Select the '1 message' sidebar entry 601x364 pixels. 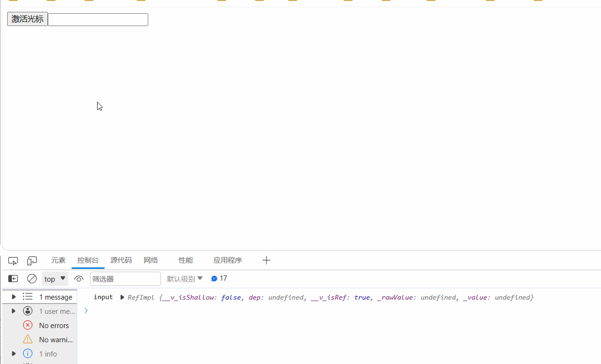point(55,297)
